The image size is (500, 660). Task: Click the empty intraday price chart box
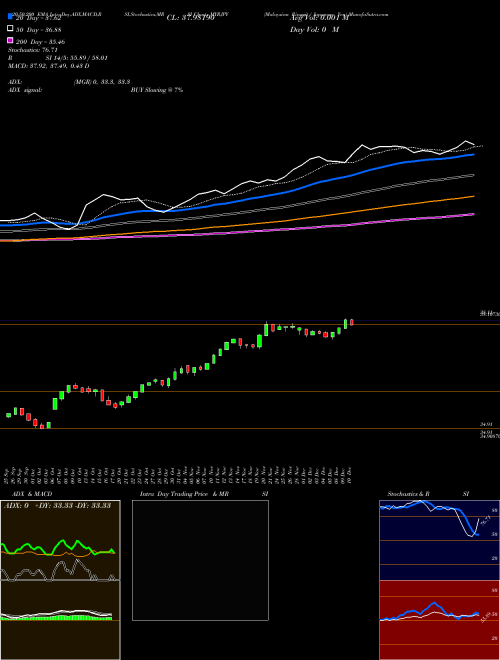pyautogui.click(x=200, y=560)
